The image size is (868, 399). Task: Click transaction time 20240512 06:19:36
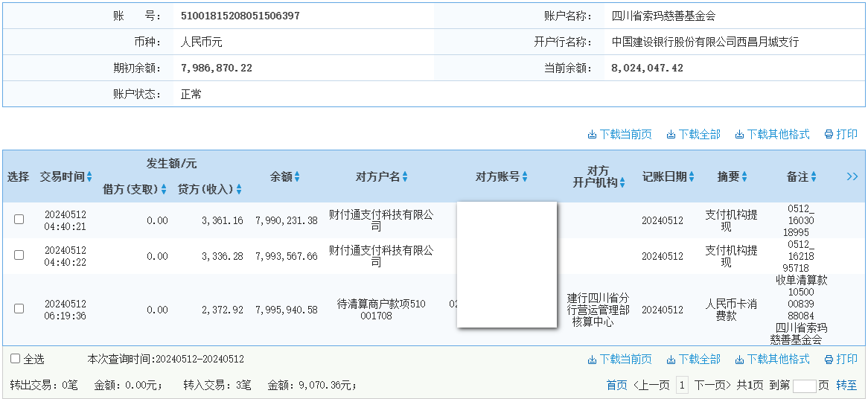coord(66,310)
